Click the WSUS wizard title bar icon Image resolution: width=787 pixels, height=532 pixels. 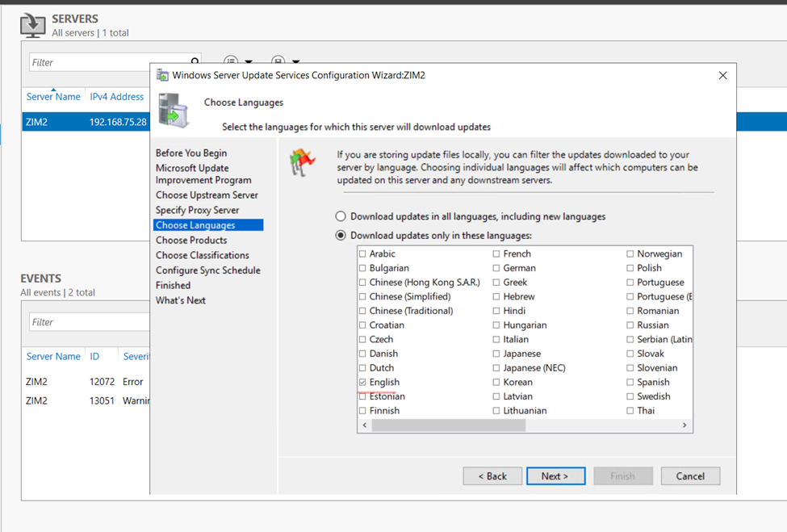pyautogui.click(x=162, y=75)
